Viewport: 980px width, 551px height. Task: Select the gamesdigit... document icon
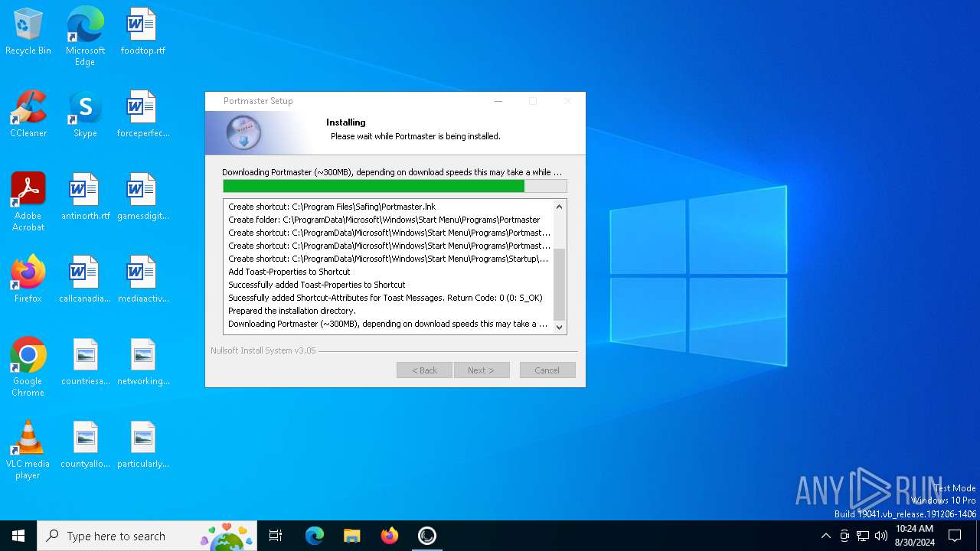[142, 197]
